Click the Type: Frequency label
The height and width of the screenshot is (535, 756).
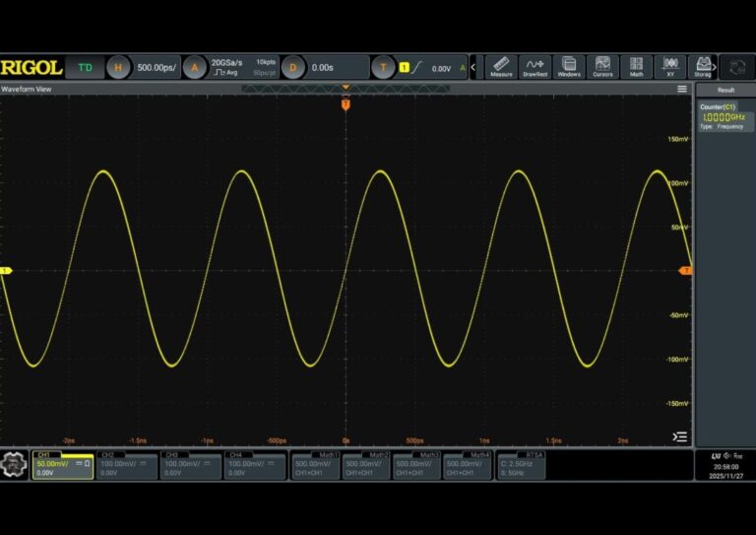[722, 127]
